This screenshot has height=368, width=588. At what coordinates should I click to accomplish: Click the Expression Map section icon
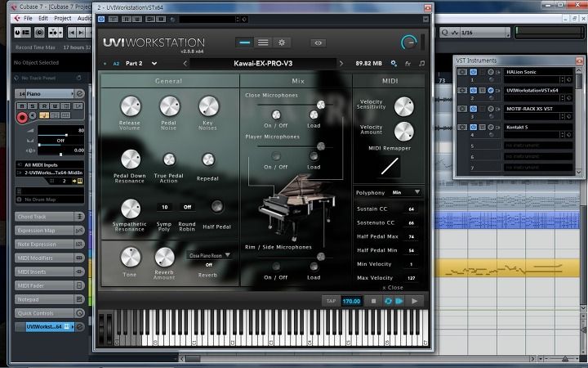pyautogui.click(x=79, y=231)
